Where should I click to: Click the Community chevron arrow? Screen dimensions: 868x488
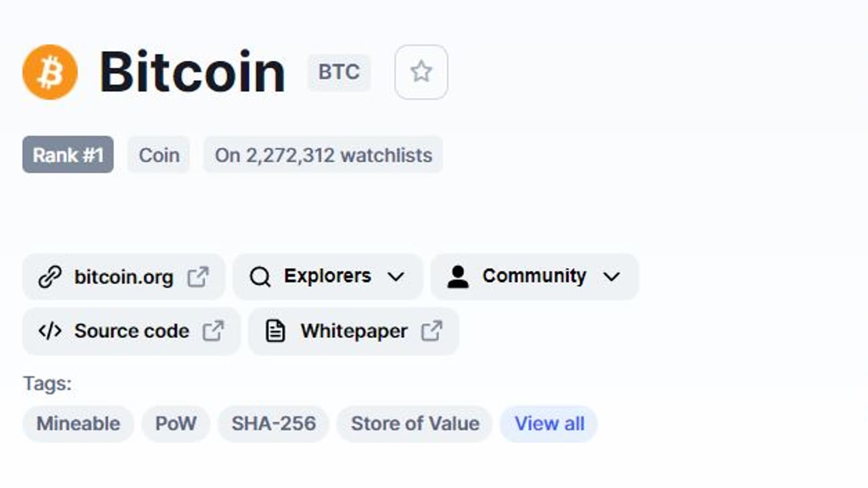[x=611, y=277]
